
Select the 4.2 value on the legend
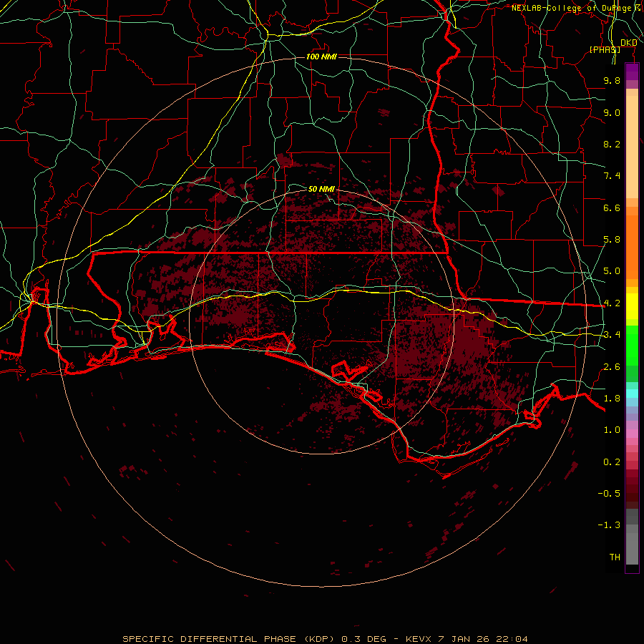click(612, 303)
